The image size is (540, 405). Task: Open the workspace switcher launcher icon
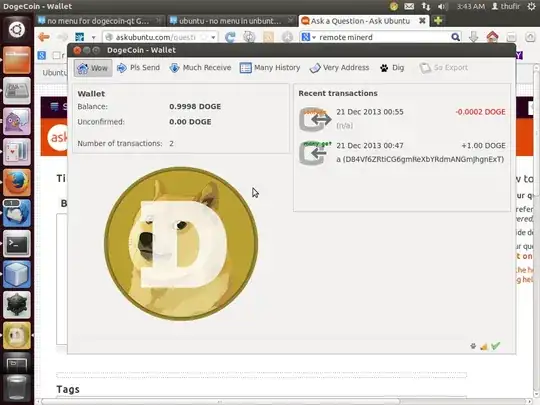point(17,363)
